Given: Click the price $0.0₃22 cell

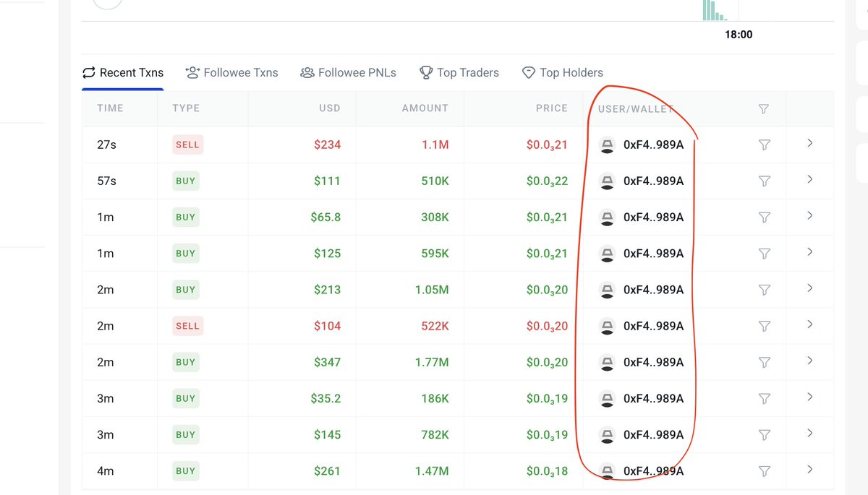Looking at the screenshot, I should [x=548, y=181].
